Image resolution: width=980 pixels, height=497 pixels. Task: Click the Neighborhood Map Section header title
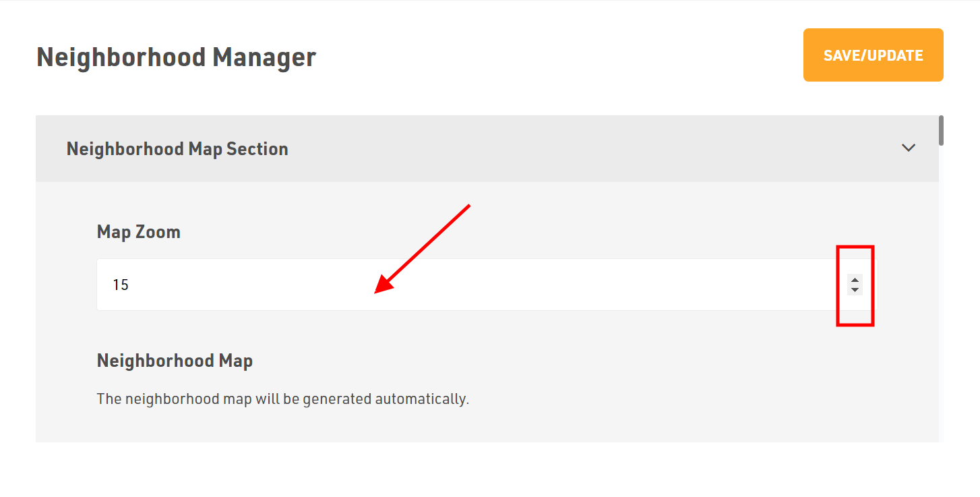click(x=177, y=149)
